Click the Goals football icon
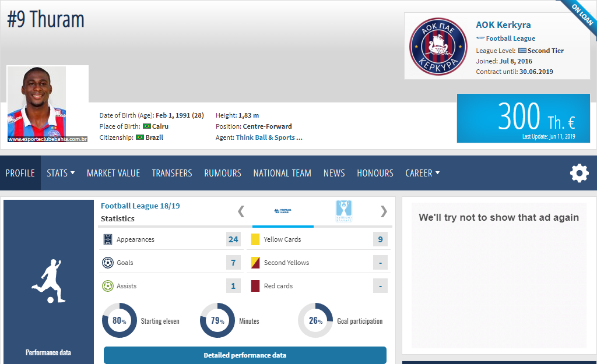597x364 pixels. pos(108,263)
